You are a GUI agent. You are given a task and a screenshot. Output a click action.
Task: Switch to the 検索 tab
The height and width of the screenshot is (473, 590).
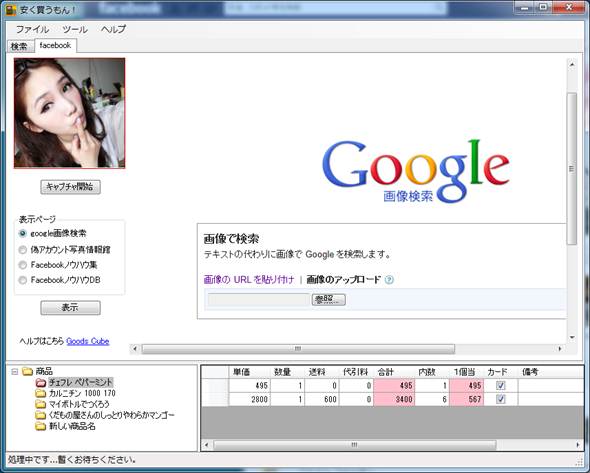19,46
